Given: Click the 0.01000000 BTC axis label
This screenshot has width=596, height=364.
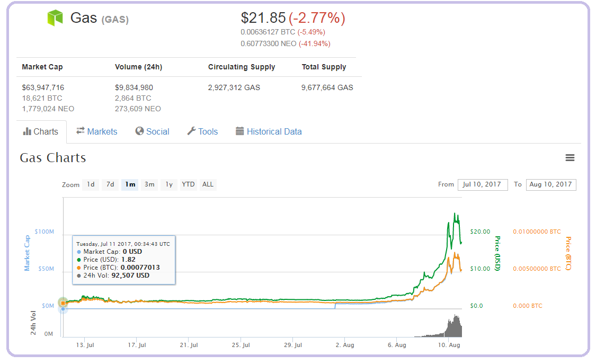Looking at the screenshot, I should coord(537,232).
